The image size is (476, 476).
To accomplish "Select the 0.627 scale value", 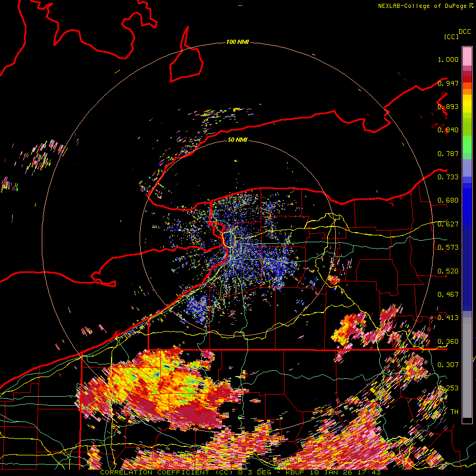I will coord(448,224).
